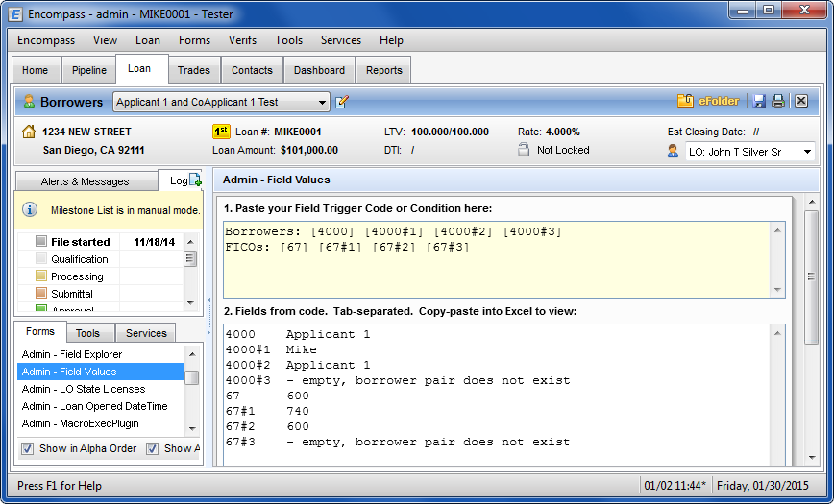This screenshot has height=504, width=834.
Task: Click main form panel vertical scrollbar thumb
Action: point(812,276)
